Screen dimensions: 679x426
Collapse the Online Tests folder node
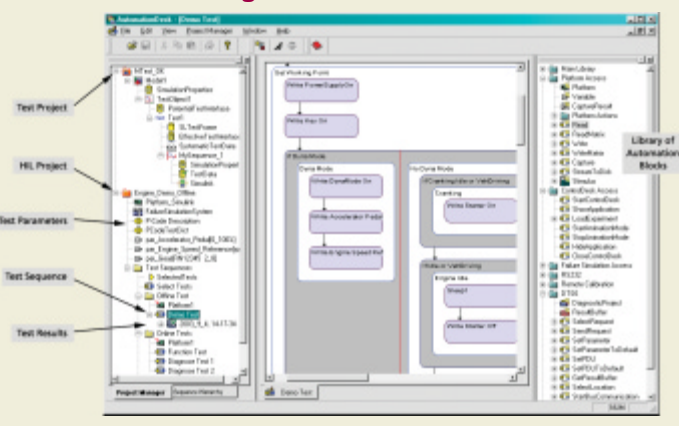tap(139, 333)
